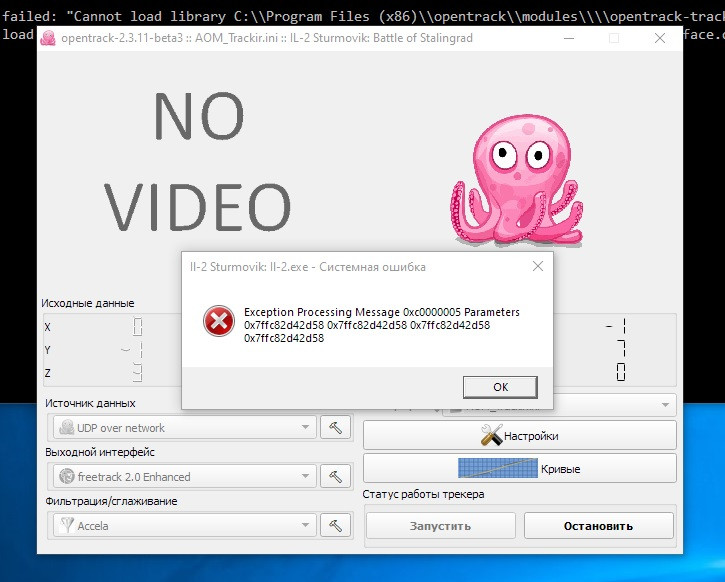Minimize the opentrack window

(569, 38)
